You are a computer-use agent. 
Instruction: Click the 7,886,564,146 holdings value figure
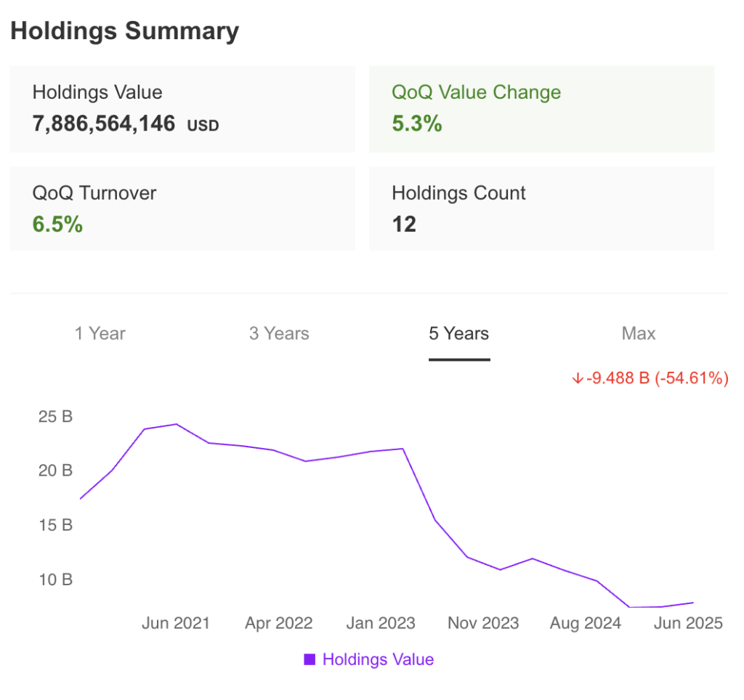tap(104, 123)
